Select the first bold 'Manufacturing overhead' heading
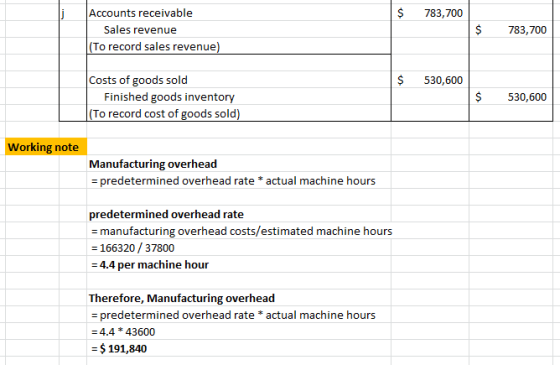Viewport: 560px width, 365px height. (x=153, y=164)
